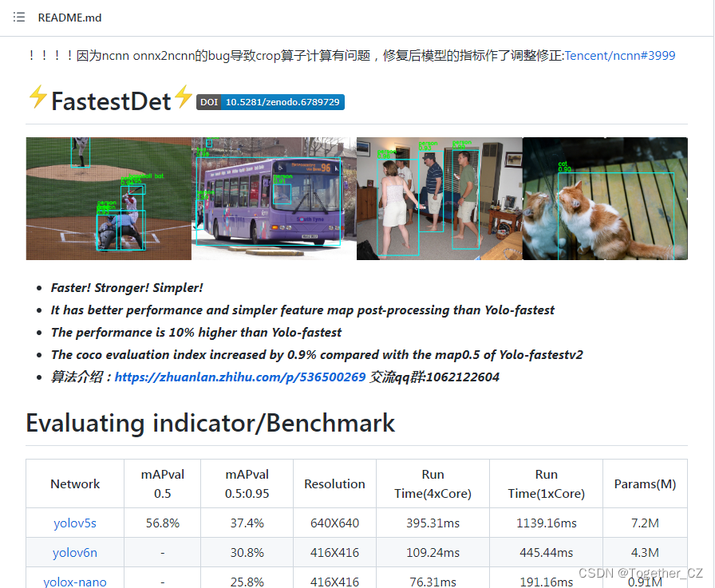Click the 109.24ms run time cell

(x=433, y=552)
